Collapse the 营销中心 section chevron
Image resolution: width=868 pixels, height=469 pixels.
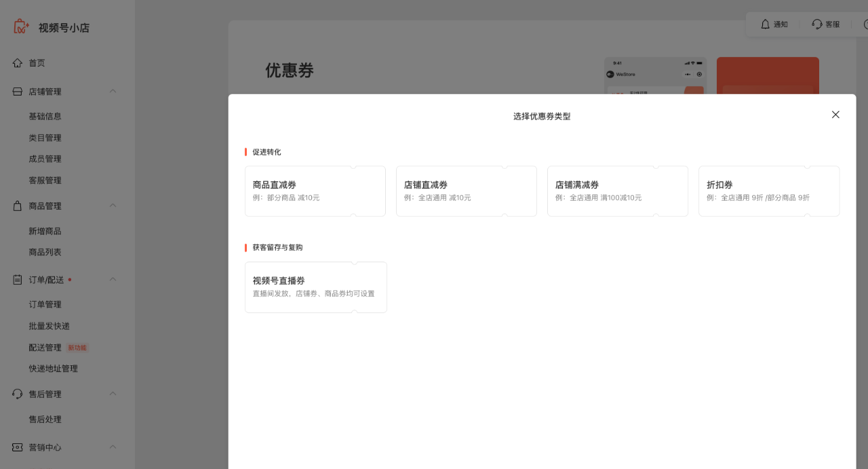[113, 447]
